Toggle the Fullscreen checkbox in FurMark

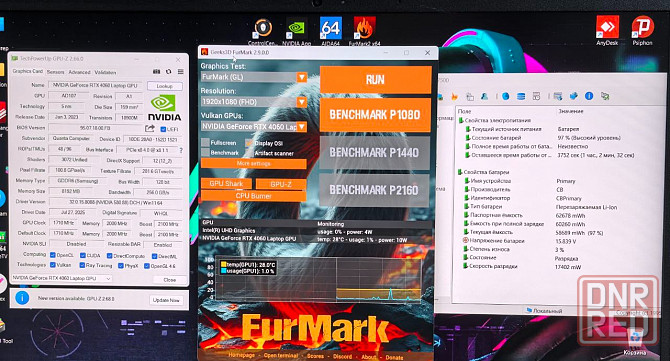pos(205,142)
